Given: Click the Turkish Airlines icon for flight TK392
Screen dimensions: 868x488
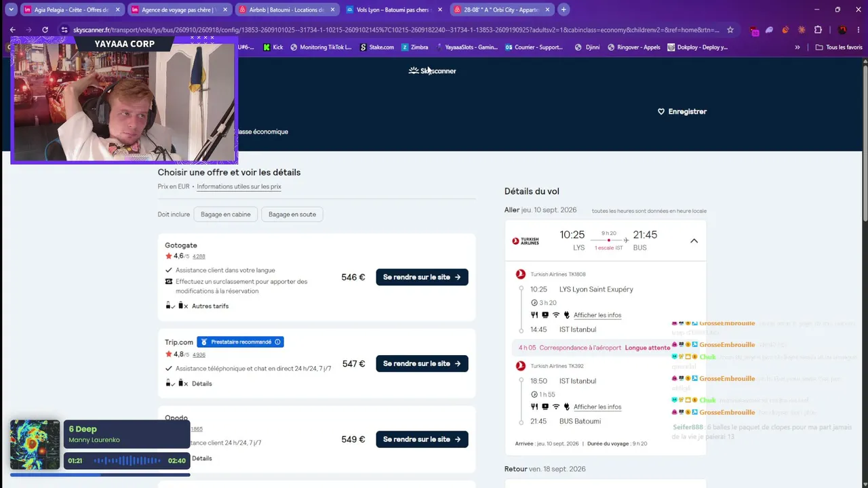Looking at the screenshot, I should click(521, 366).
